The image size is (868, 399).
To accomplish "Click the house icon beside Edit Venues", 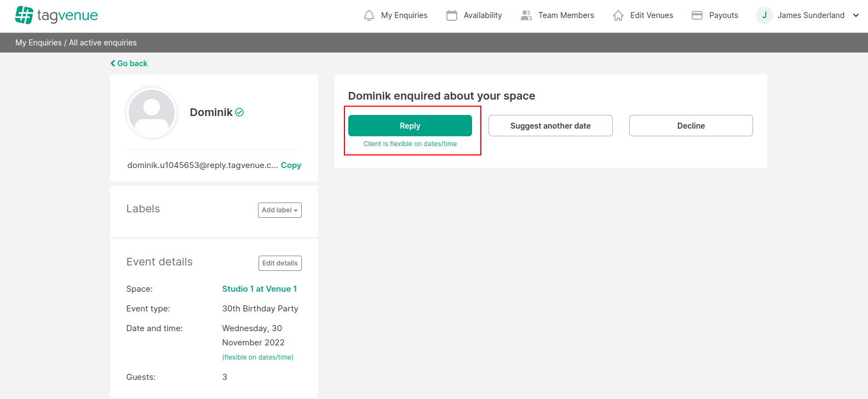I will (618, 15).
